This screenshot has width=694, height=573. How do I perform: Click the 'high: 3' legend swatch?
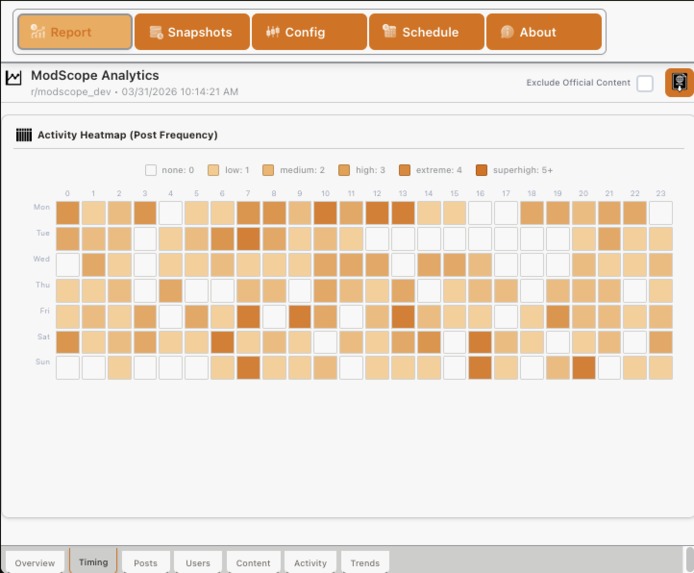[x=344, y=170]
